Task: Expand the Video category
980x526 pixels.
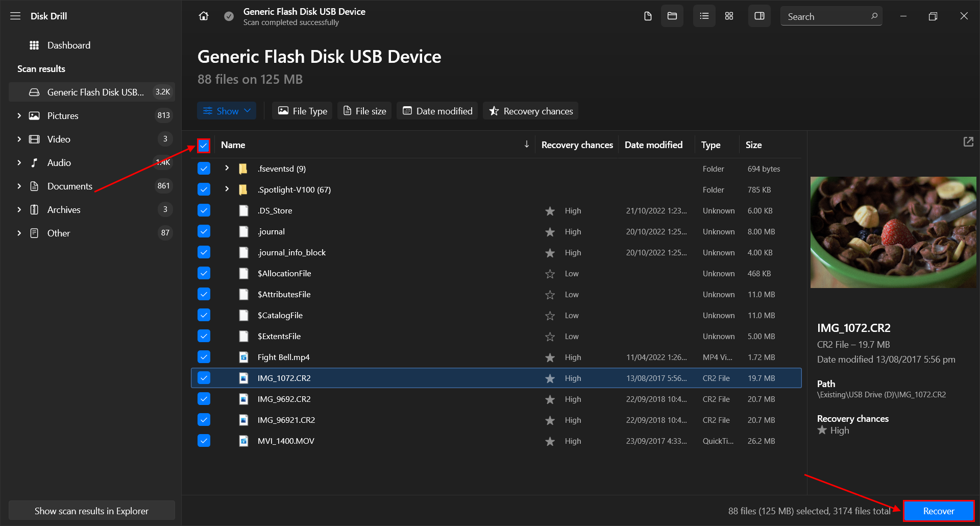Action: [x=19, y=139]
